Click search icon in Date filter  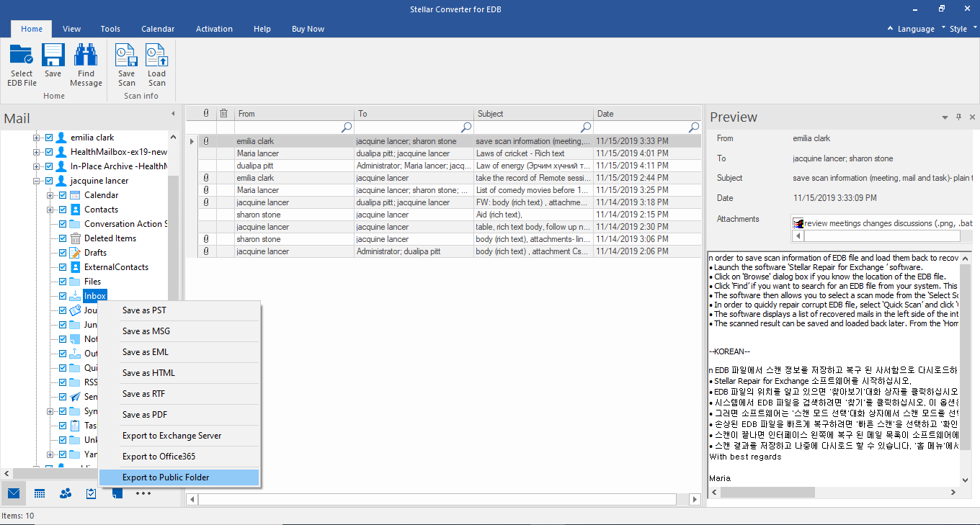(694, 127)
